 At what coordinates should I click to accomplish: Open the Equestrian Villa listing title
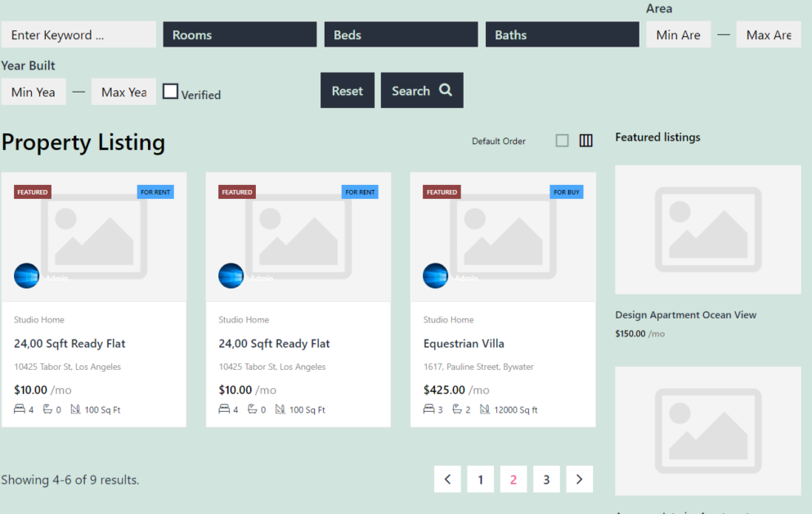coord(464,344)
